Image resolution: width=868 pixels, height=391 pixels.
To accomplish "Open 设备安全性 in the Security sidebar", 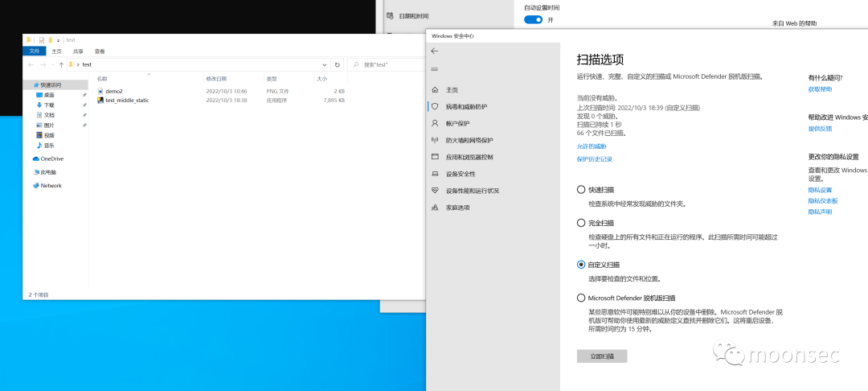I will pyautogui.click(x=461, y=174).
